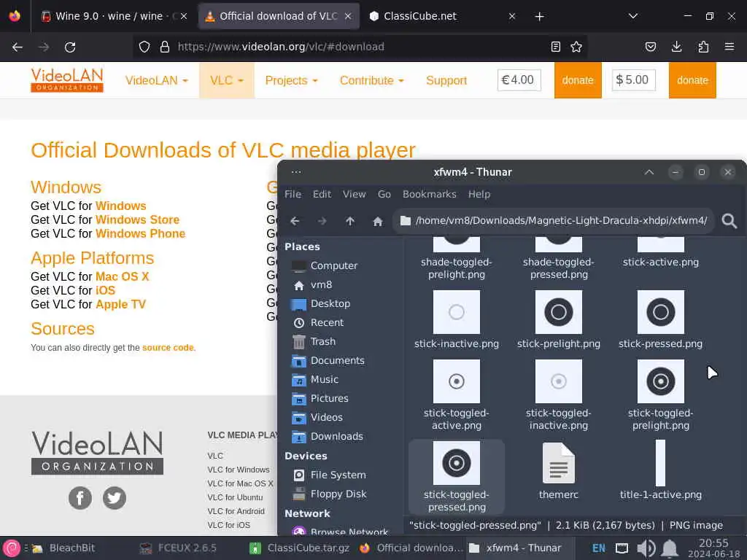Image resolution: width=747 pixels, height=560 pixels.
Task: Toggle reader view icon in address bar
Action: click(555, 47)
